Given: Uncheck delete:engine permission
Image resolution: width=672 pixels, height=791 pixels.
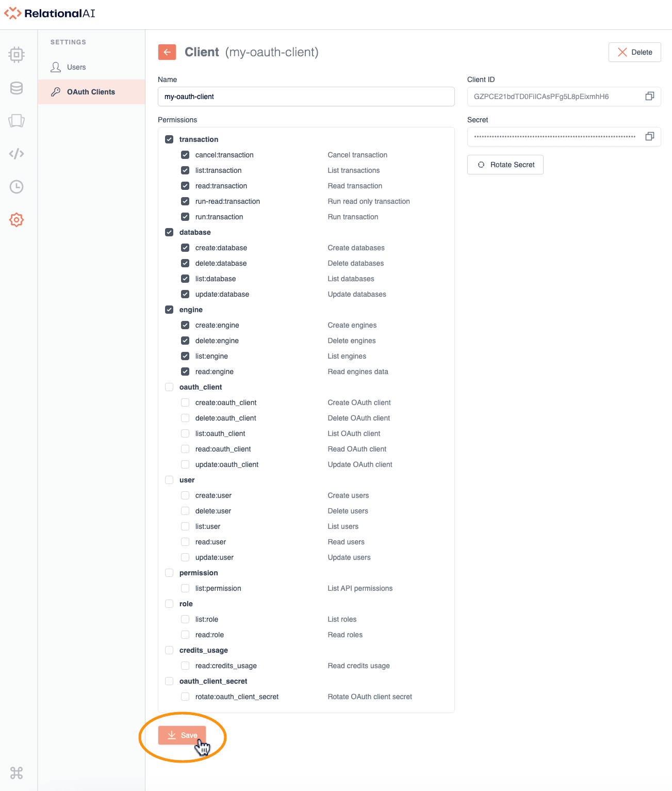Looking at the screenshot, I should [185, 341].
